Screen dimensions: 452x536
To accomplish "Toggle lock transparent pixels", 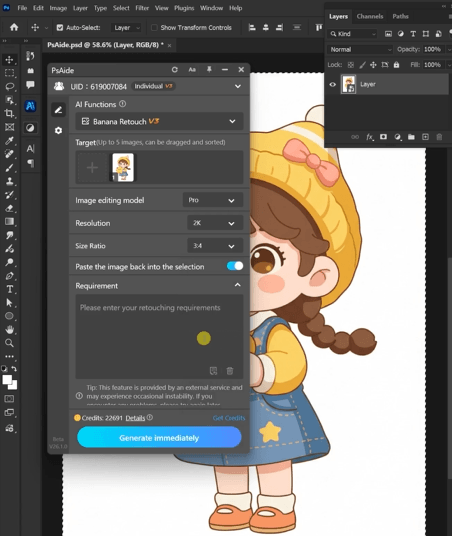I will tap(351, 65).
